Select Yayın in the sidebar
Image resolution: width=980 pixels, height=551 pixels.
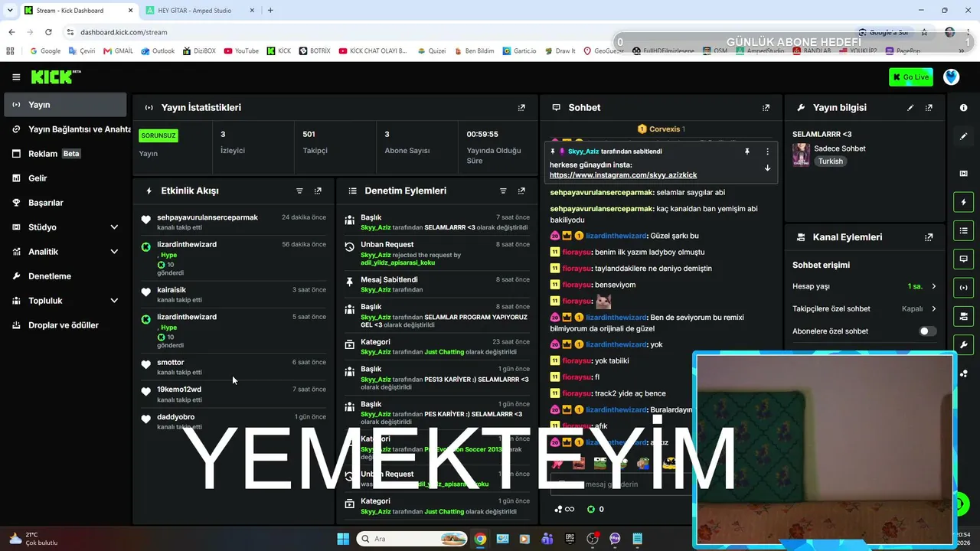65,105
